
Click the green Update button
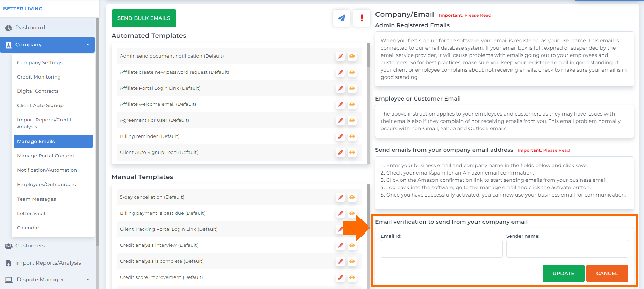point(563,273)
